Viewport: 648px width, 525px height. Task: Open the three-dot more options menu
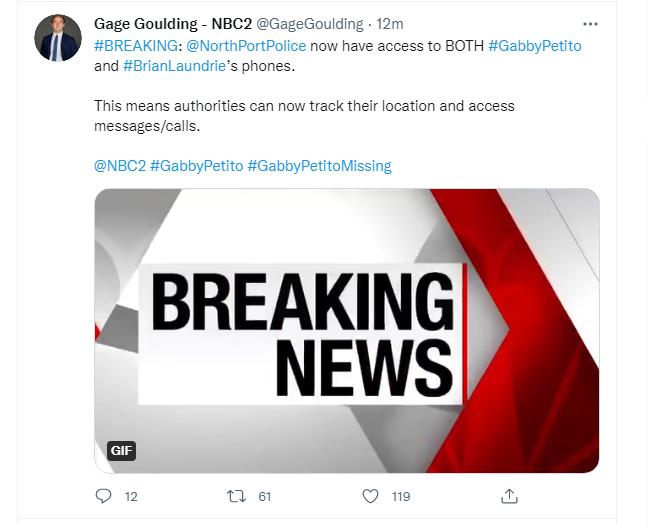pyautogui.click(x=590, y=22)
